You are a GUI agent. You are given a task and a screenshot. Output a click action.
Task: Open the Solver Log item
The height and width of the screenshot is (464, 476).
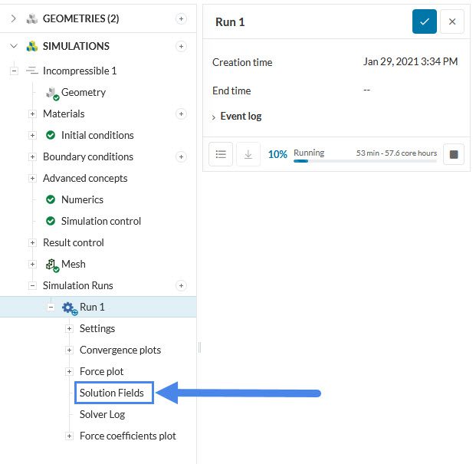click(x=102, y=414)
